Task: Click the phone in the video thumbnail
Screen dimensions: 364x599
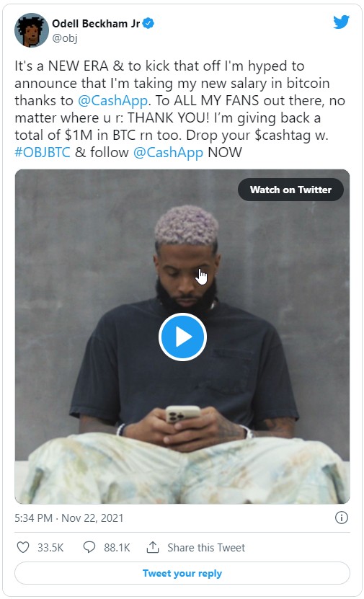Action: point(182,414)
